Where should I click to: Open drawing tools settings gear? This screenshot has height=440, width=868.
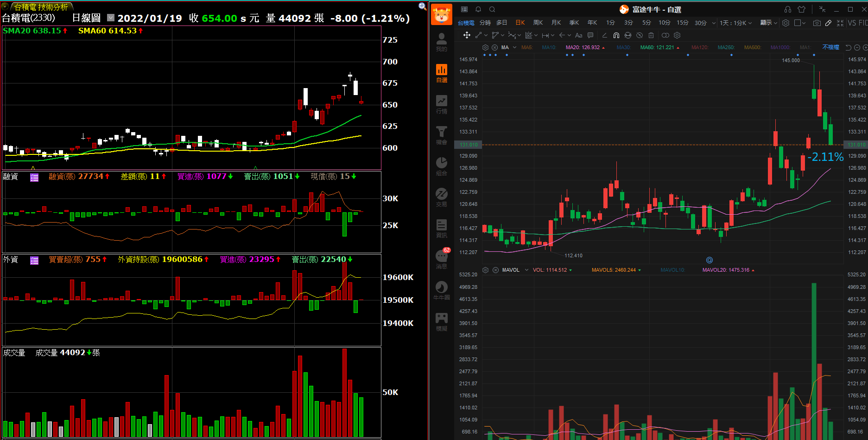coord(677,35)
